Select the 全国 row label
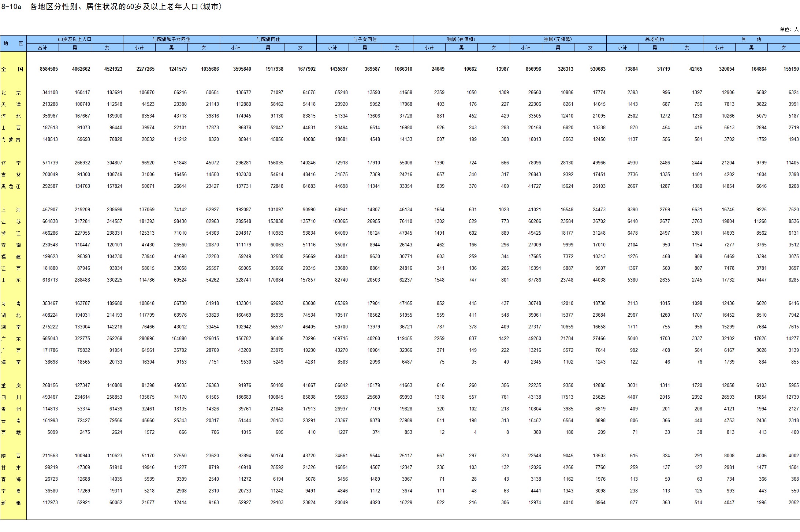Image resolution: width=800 pixels, height=532 pixels. (12, 69)
